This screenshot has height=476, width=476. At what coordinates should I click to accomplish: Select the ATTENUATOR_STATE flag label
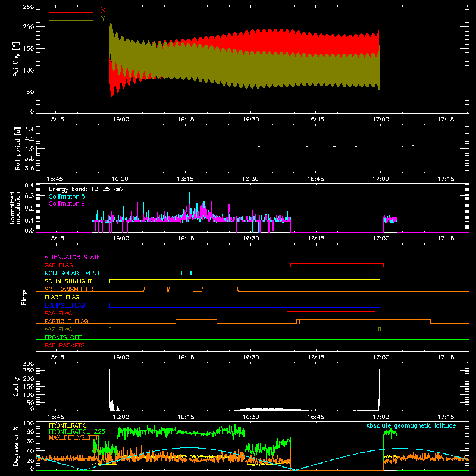(72, 257)
